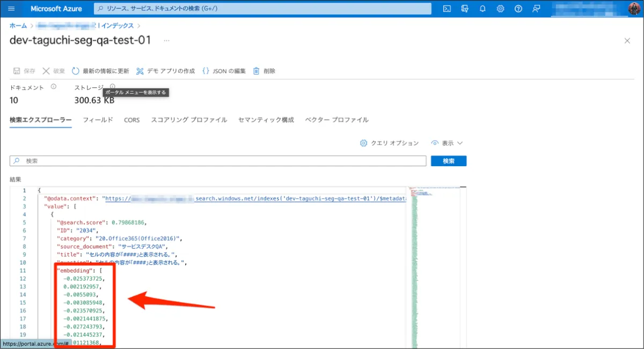This screenshot has height=349, width=644.
Task: Open the notifications bell
Action: 482,9
